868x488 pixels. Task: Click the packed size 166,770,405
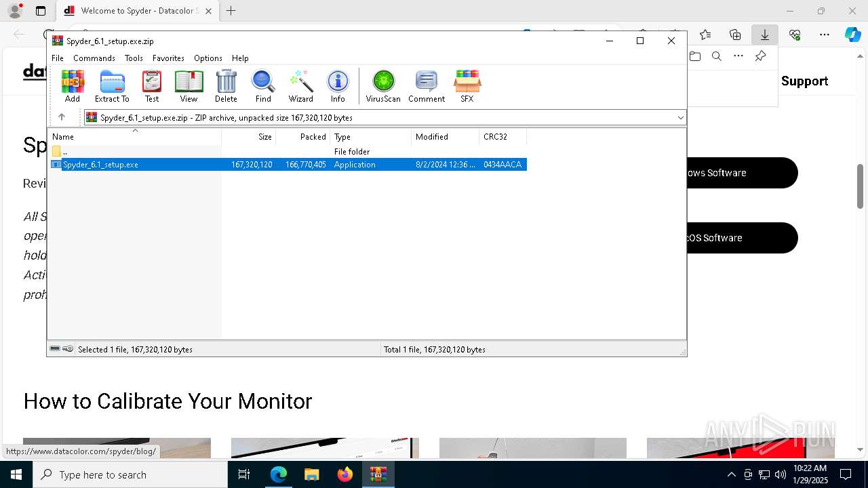pyautogui.click(x=306, y=165)
